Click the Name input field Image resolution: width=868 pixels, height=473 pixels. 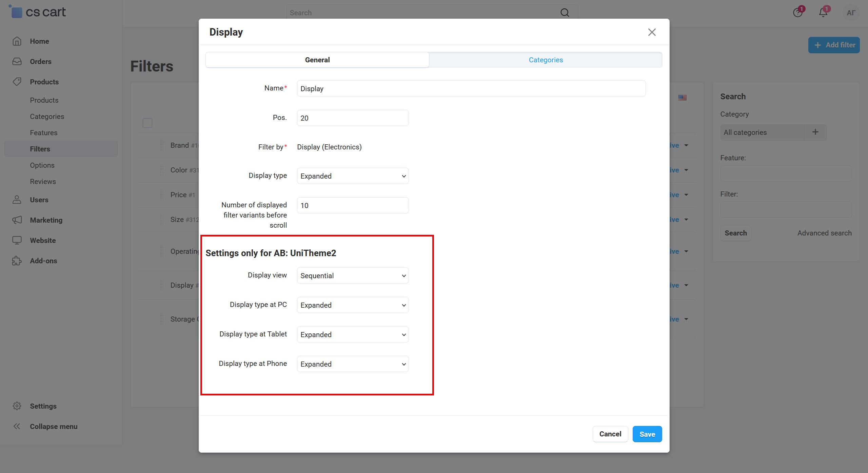471,88
